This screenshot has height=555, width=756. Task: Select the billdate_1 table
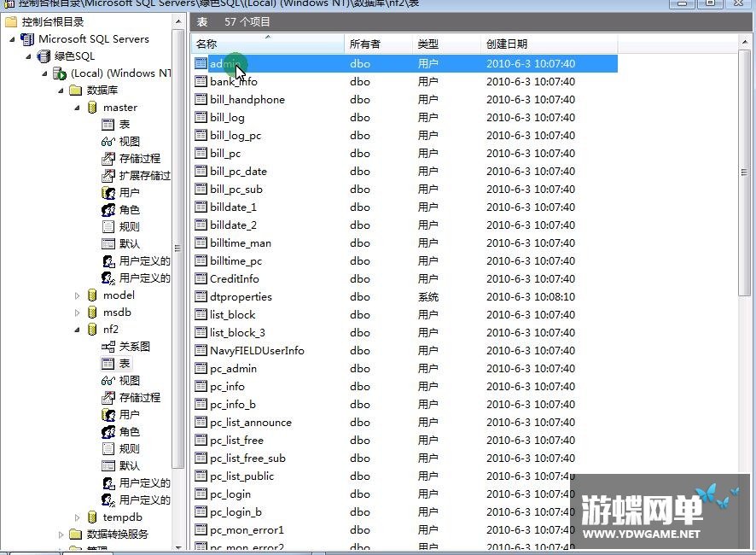click(233, 207)
